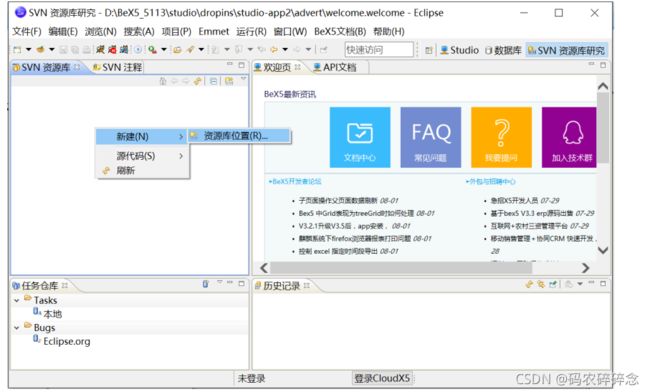Click the blue-green character toolbar icon
Image resolution: width=650 pixels, height=392 pixels.
pos(124,50)
